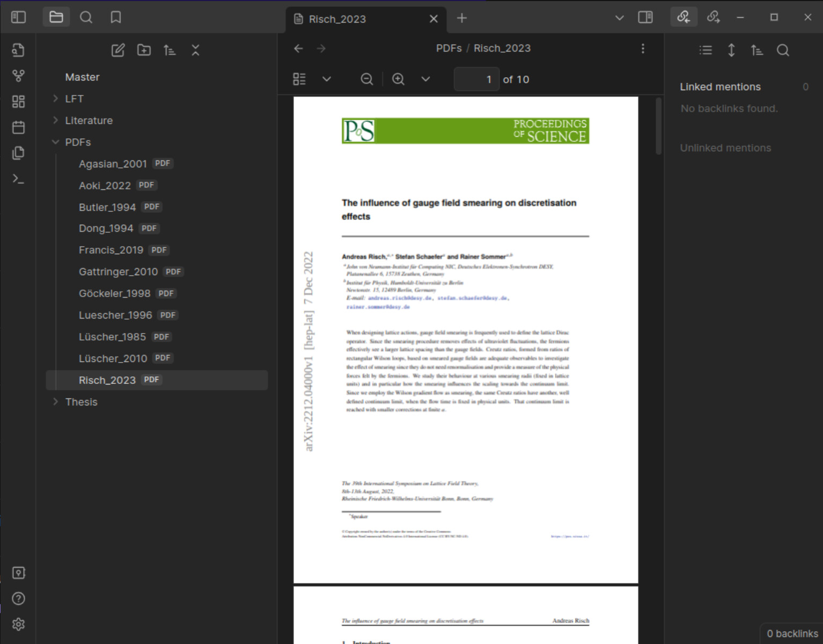Open Agasian_2001 PDF
The image size is (823, 644).
[157, 164]
